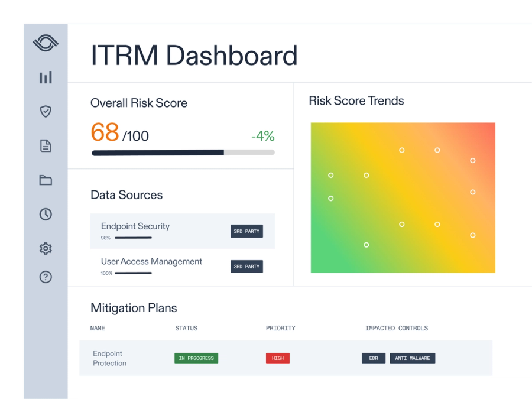Viewport: 532px width, 399px height.
Task: Expand the Mitigation Plans section
Action: click(x=134, y=308)
